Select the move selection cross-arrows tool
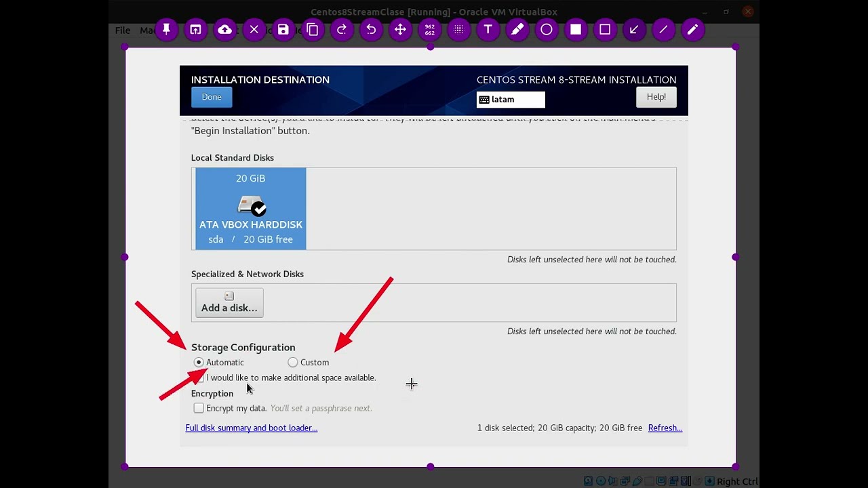 (x=400, y=30)
